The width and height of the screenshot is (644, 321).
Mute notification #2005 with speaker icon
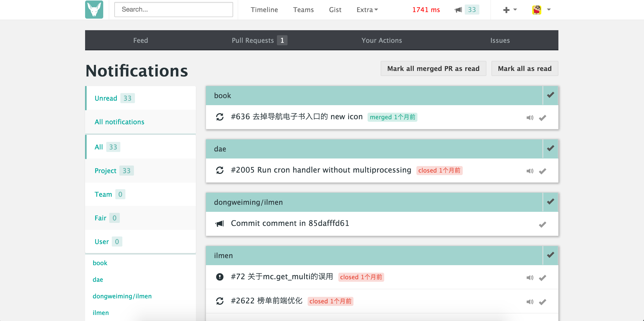coord(530,171)
